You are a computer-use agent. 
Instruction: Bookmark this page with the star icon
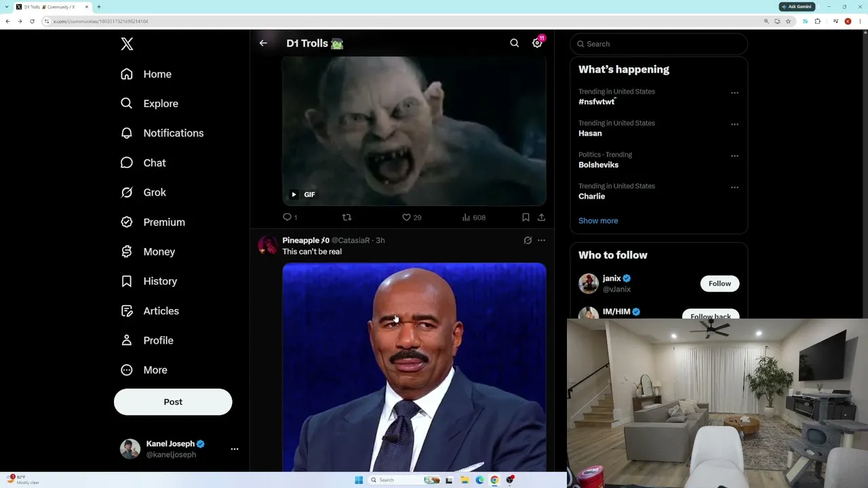coord(788,21)
